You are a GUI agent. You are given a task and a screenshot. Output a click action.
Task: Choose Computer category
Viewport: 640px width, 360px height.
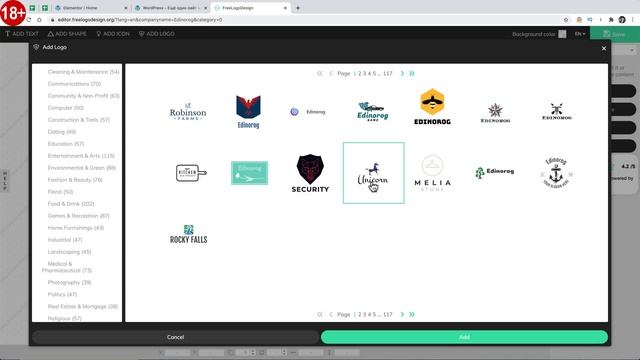pyautogui.click(x=65, y=108)
